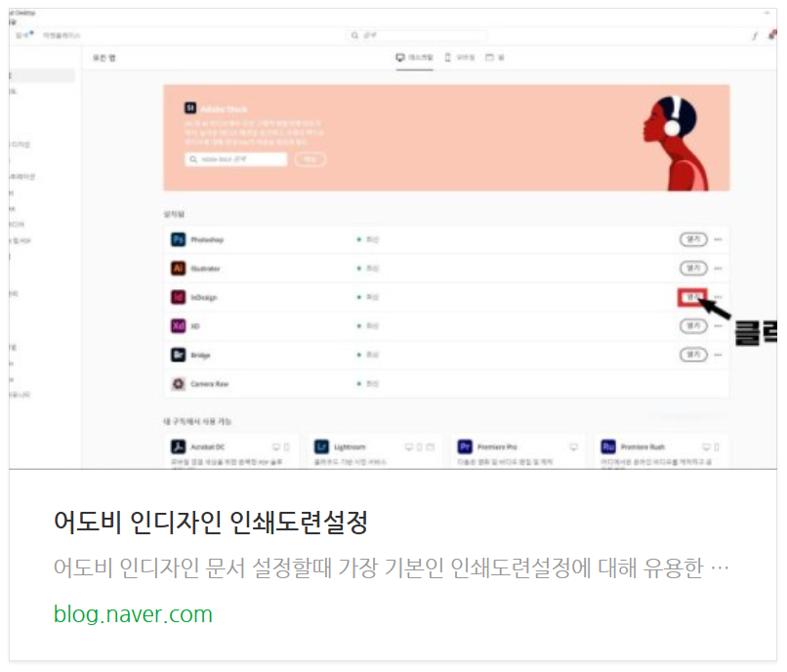The image size is (787, 672).
Task: Click the Acrobat DC icon
Action: 178,446
